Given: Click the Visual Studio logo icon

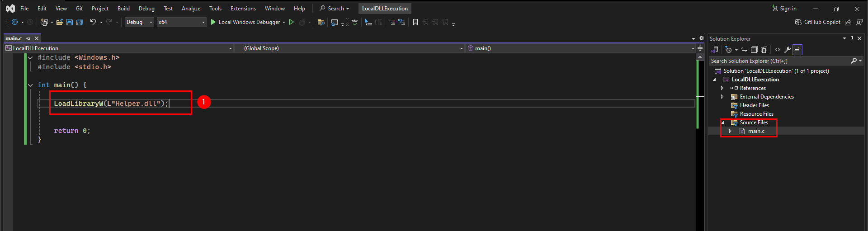Looking at the screenshot, I should (x=10, y=9).
